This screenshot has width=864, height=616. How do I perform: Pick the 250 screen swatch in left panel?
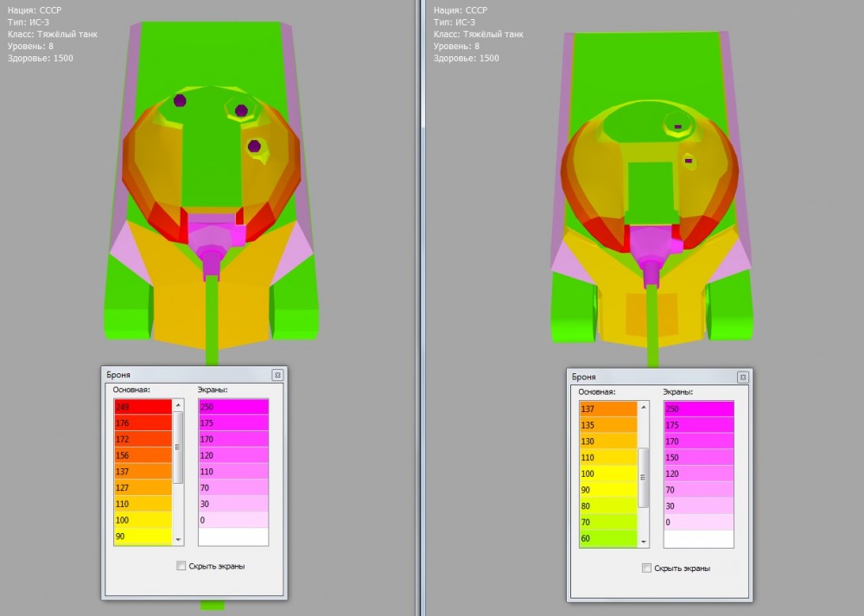tap(233, 406)
